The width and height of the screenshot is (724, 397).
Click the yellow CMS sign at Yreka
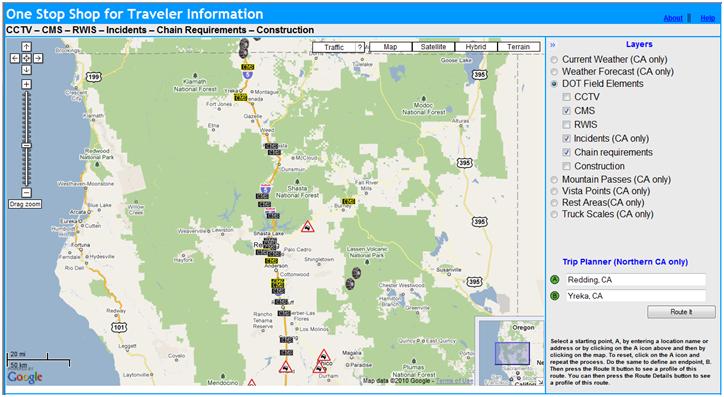tap(241, 97)
